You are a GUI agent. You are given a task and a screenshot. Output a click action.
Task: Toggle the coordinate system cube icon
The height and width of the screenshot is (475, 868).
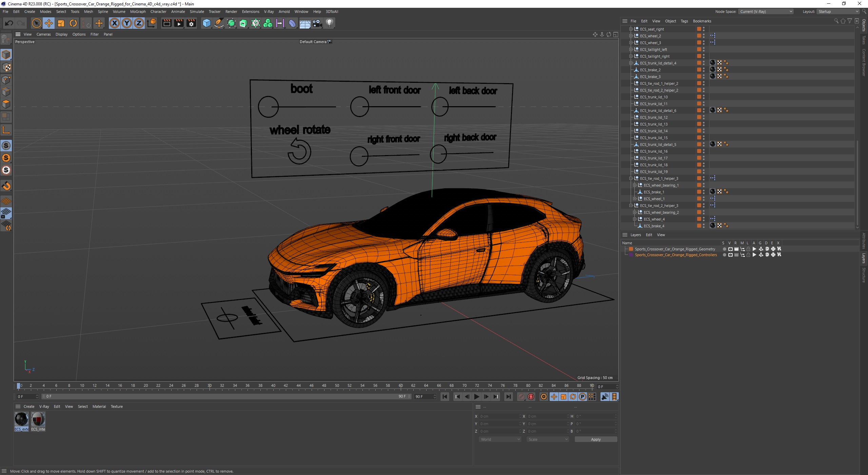pos(152,23)
